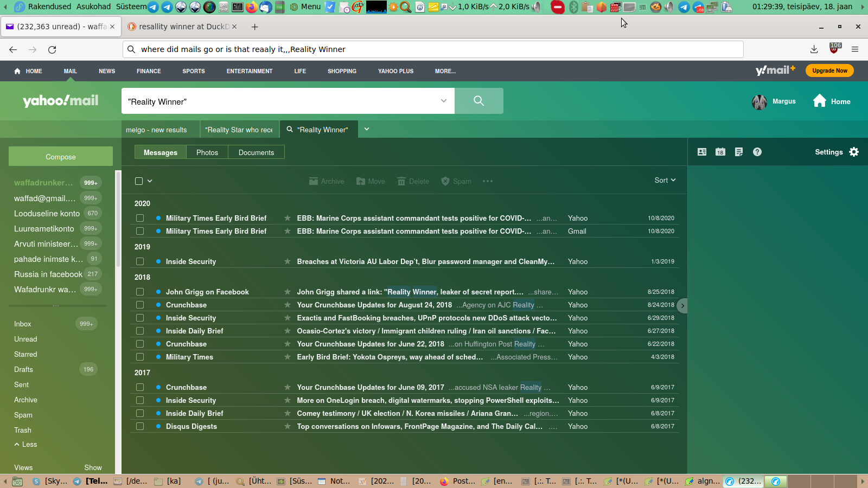Expand the search box options chevron

pyautogui.click(x=444, y=101)
